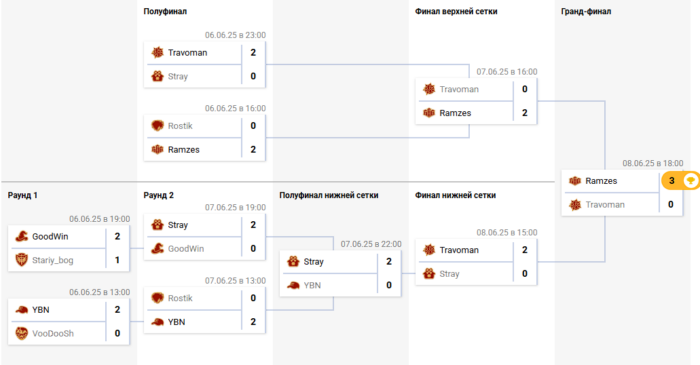Click Rostik's avatar in the 16:00 semifinal match
Screen dimensions: 700x365
(157, 126)
